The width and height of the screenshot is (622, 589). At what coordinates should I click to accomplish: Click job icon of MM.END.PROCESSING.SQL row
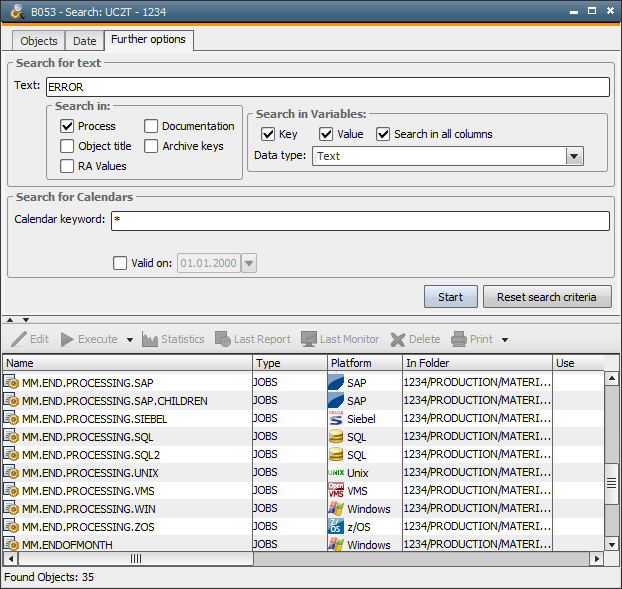tap(12, 436)
